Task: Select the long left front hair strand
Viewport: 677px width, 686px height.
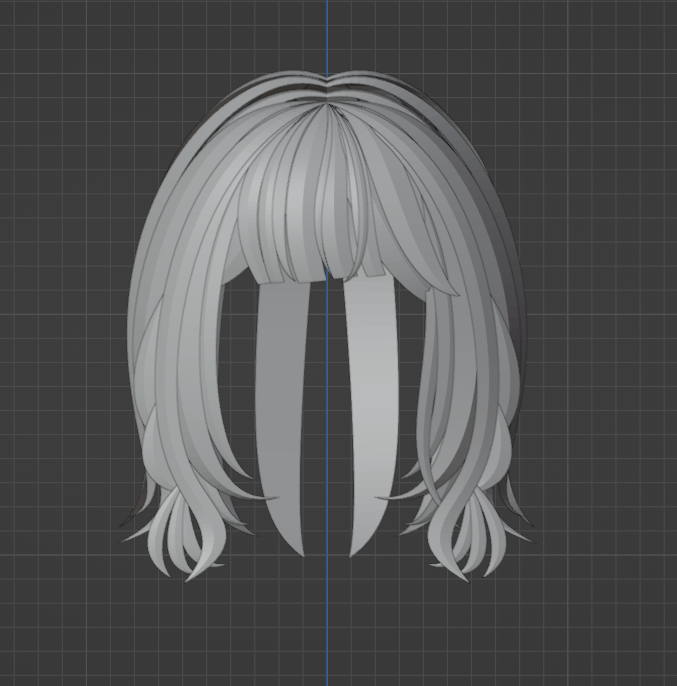Action: click(281, 416)
